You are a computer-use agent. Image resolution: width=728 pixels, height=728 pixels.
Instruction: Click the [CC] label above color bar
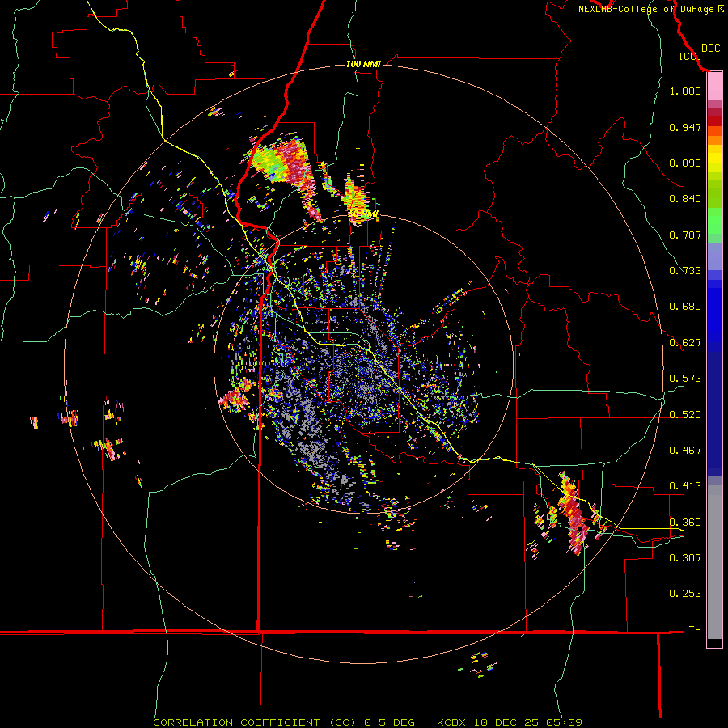coord(690,56)
